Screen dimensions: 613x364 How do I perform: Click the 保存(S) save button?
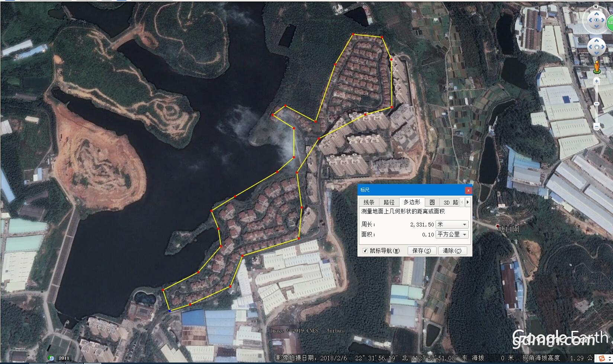421,251
